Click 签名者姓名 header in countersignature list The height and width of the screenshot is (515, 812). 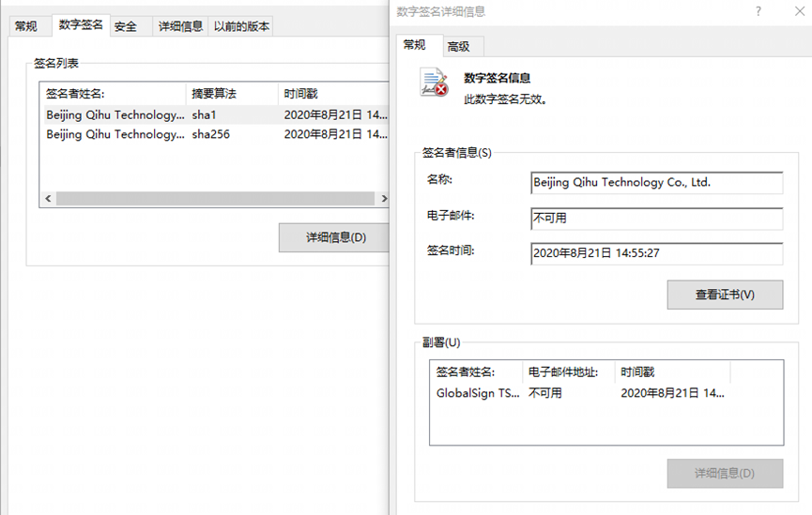point(476,372)
